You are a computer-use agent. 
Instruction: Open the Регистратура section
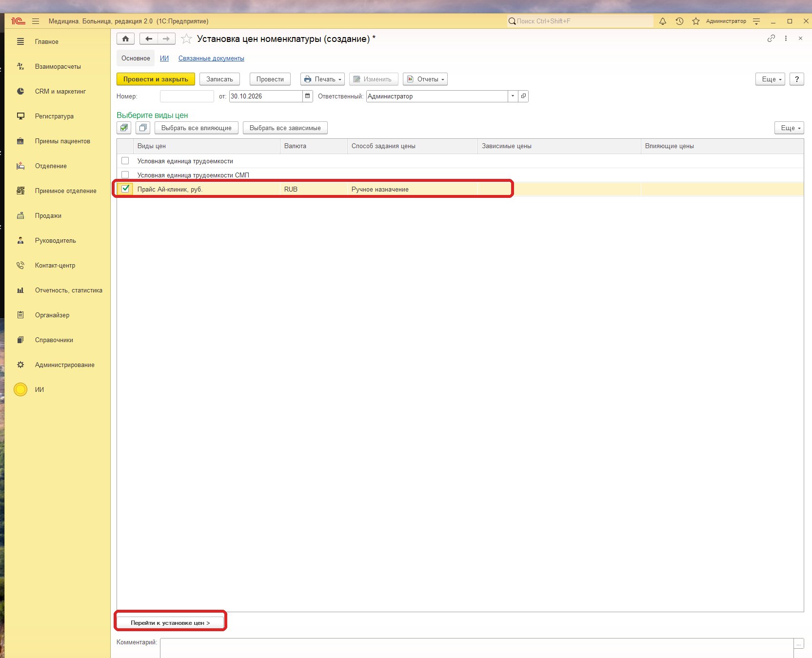tap(54, 116)
